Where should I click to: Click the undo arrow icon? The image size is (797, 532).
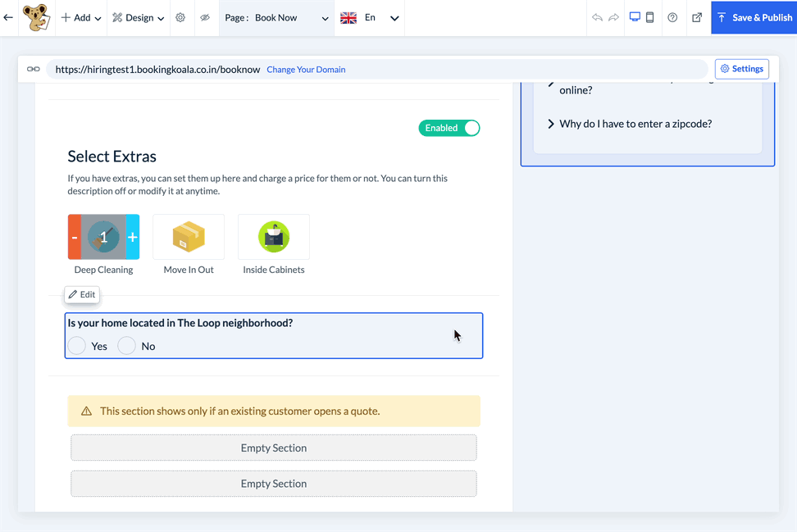coord(597,17)
